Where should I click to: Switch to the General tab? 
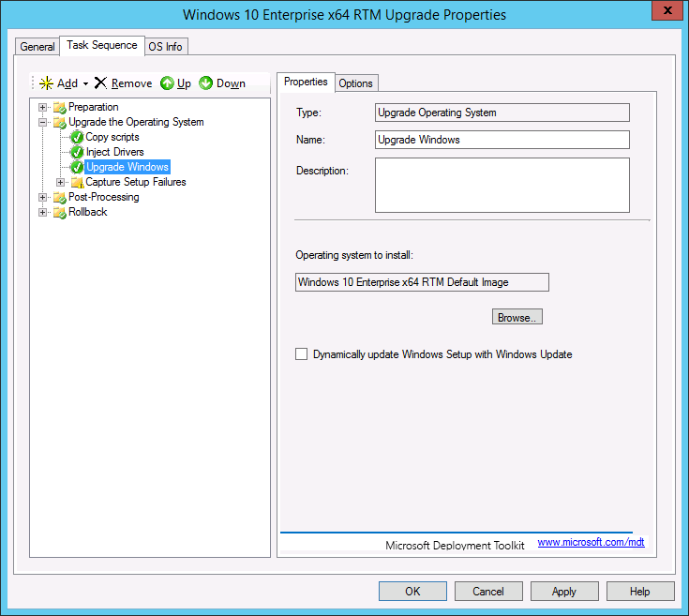37,47
